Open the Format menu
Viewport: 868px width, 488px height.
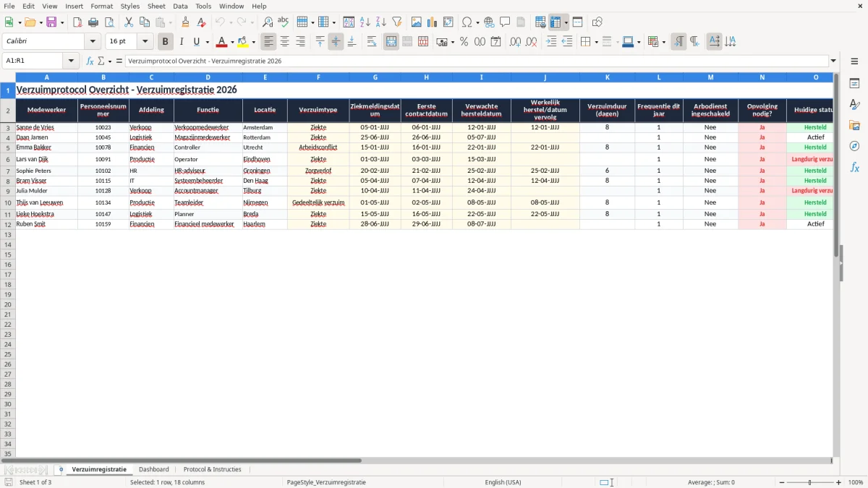point(102,6)
